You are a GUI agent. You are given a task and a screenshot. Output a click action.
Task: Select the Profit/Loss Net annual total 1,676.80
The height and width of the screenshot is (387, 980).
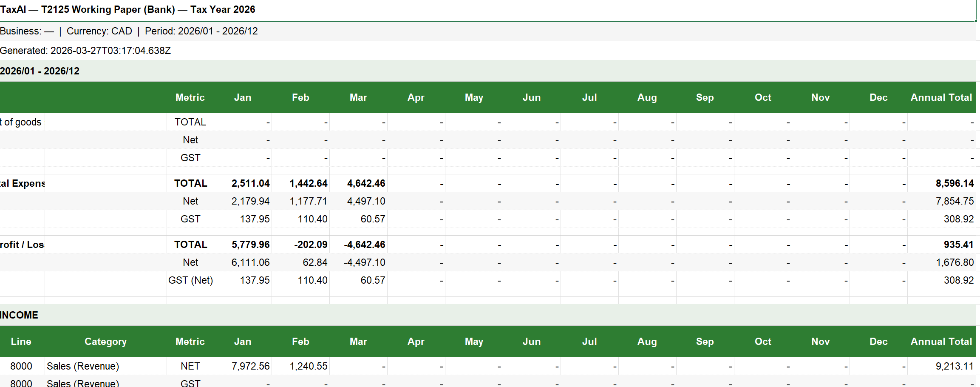954,262
